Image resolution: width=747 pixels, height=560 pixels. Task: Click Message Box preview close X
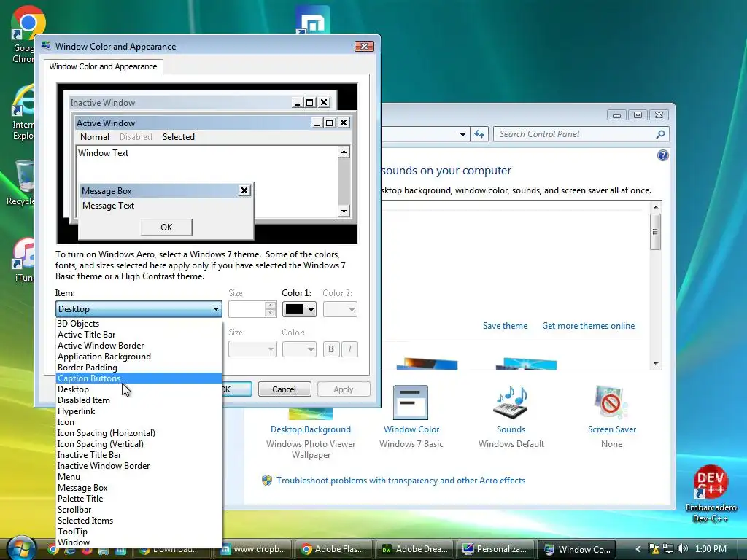tap(244, 190)
